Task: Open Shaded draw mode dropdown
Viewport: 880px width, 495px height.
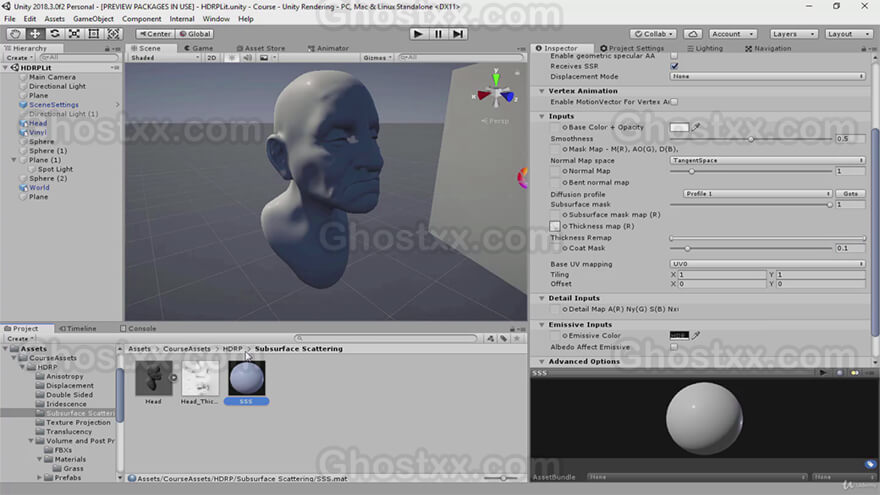Action: tap(164, 58)
